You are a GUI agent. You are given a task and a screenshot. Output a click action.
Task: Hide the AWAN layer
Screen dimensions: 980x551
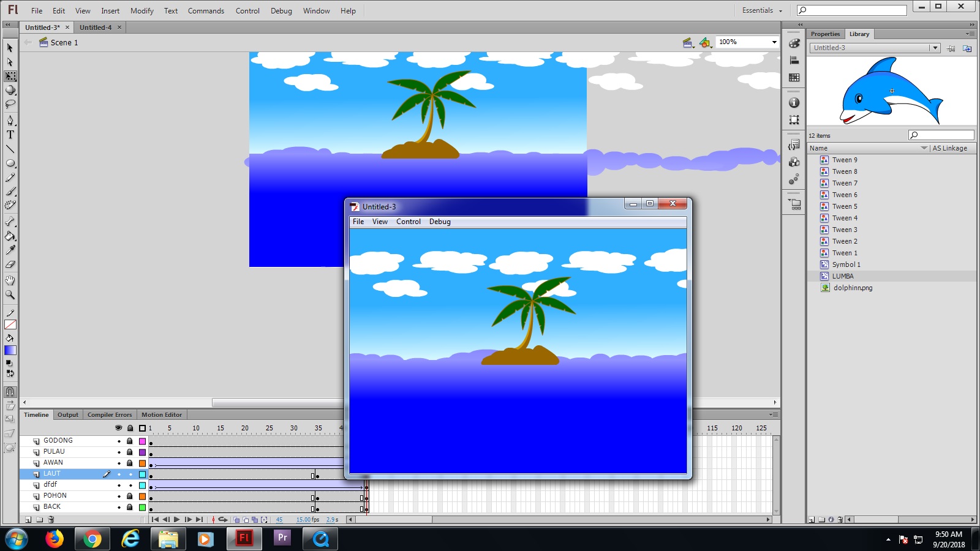[x=119, y=462]
